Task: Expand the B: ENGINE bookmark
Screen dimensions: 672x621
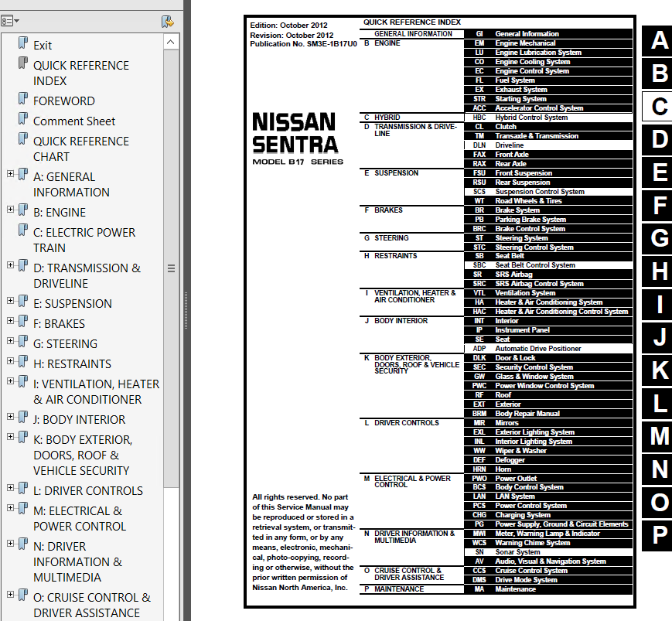Action: click(10, 209)
